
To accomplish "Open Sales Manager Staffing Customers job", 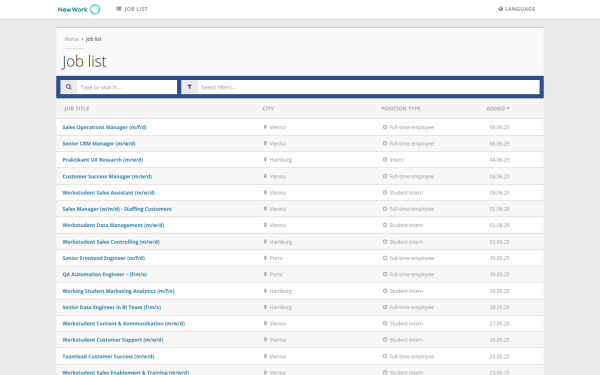I will [117, 209].
